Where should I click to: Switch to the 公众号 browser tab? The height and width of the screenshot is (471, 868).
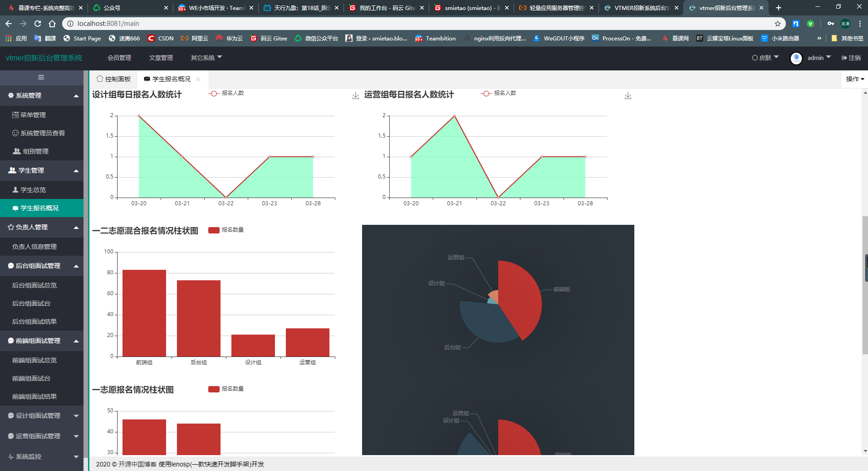point(131,8)
